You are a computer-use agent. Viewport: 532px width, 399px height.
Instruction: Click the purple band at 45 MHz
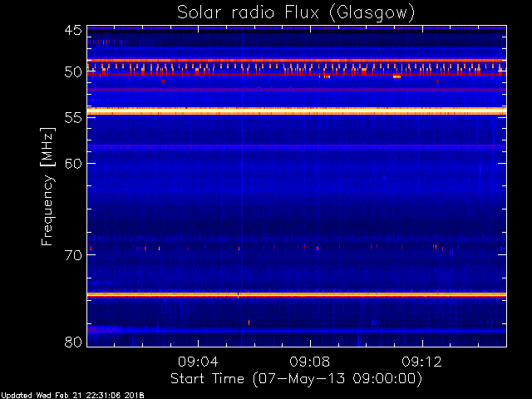pyautogui.click(x=296, y=28)
